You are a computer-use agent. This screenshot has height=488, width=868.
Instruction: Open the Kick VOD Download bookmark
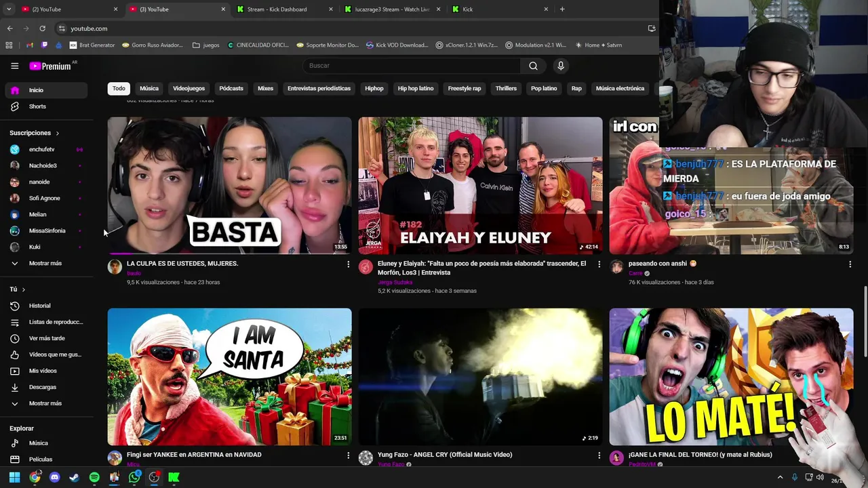(397, 45)
